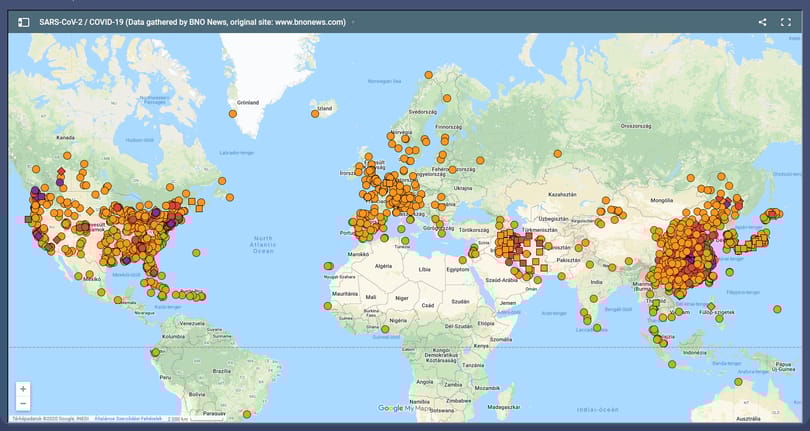Select the northernmost orange marker in Norway
The width and height of the screenshot is (810, 431).
tap(428, 75)
